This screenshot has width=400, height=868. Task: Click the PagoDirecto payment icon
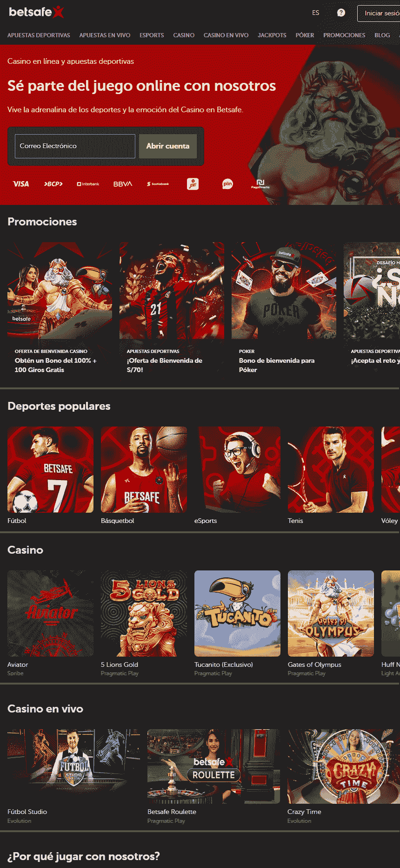click(x=260, y=184)
